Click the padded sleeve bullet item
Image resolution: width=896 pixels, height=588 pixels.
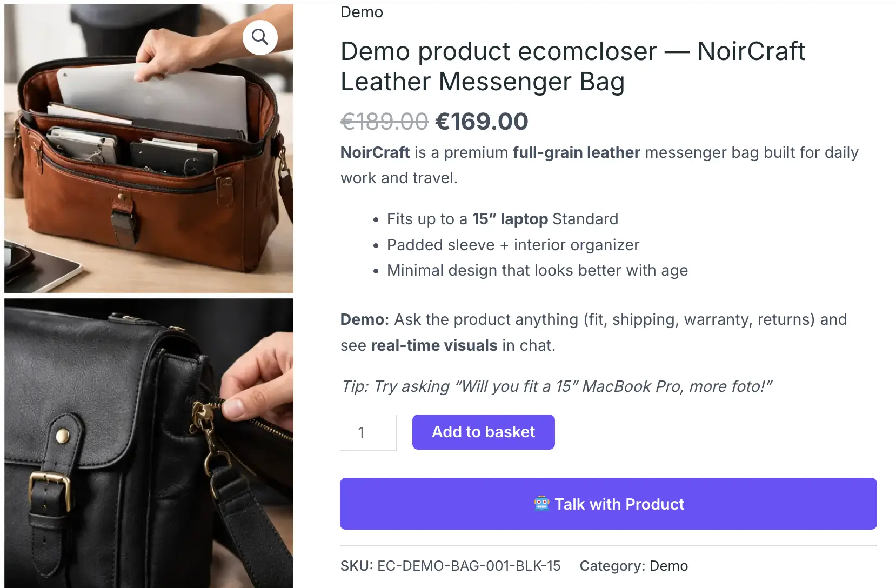click(x=512, y=244)
